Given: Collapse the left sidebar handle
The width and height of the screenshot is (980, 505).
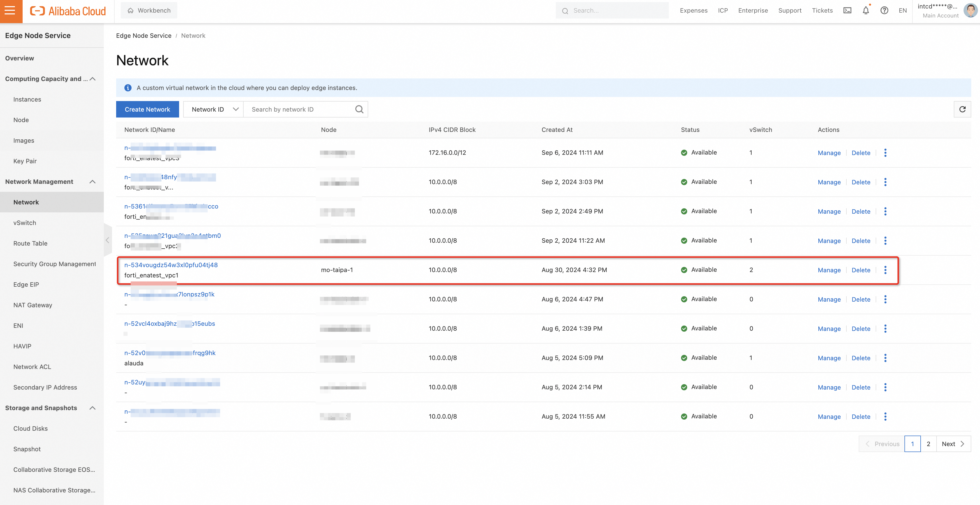Looking at the screenshot, I should tap(108, 240).
